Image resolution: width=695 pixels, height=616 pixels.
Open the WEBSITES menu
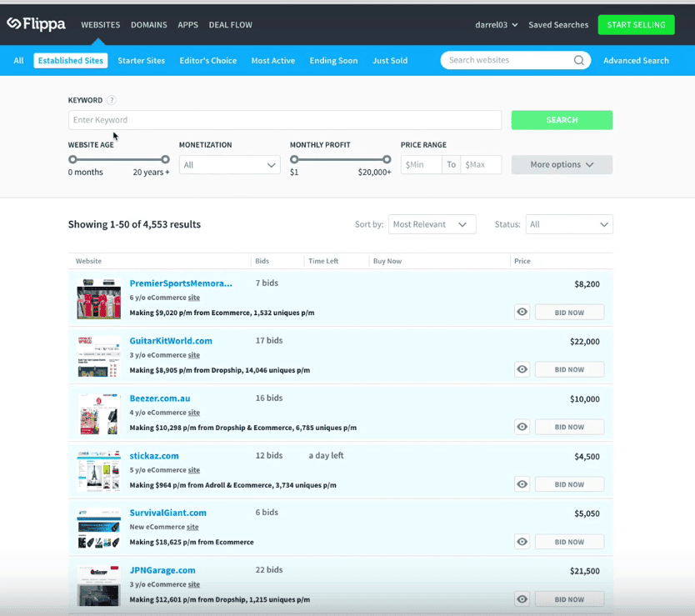100,25
